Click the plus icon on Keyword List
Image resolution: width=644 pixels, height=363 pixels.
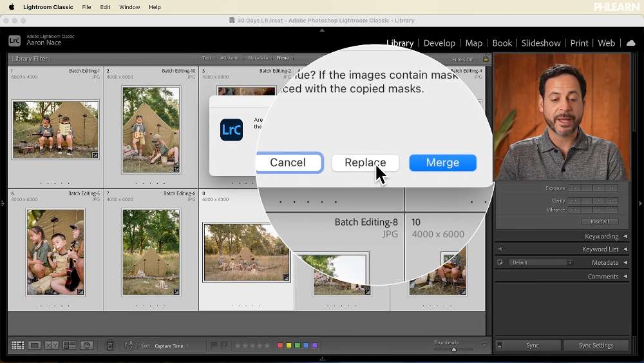coord(500,249)
